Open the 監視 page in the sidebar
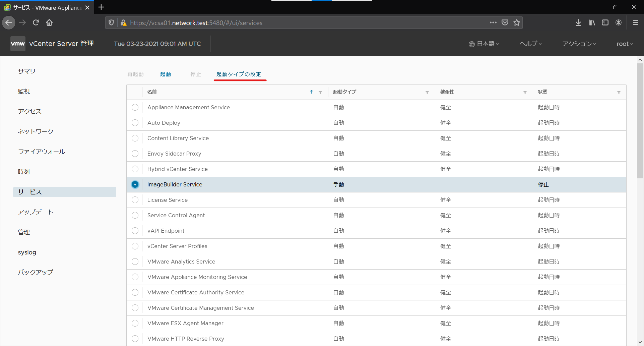The image size is (644, 346). [24, 91]
